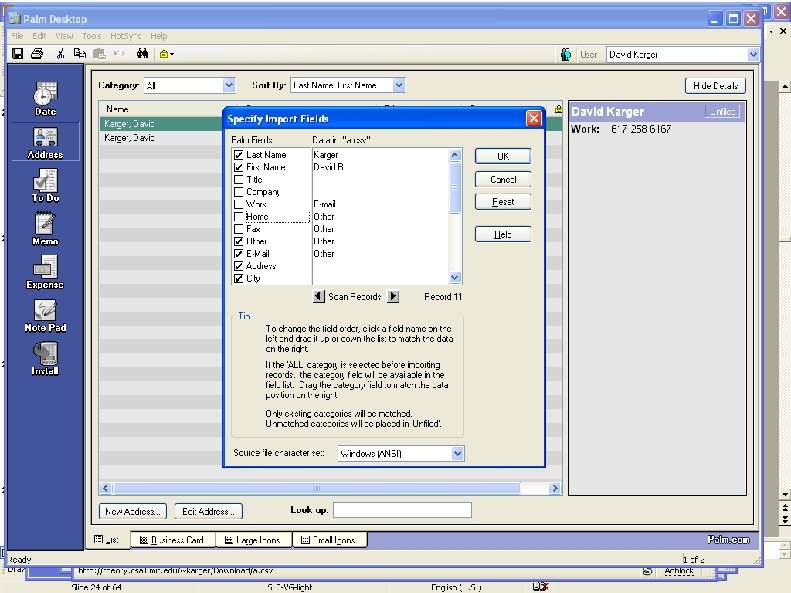Image resolution: width=791 pixels, height=593 pixels.
Task: Click the horizontal scrollbar thumb in address list
Action: click(317, 488)
